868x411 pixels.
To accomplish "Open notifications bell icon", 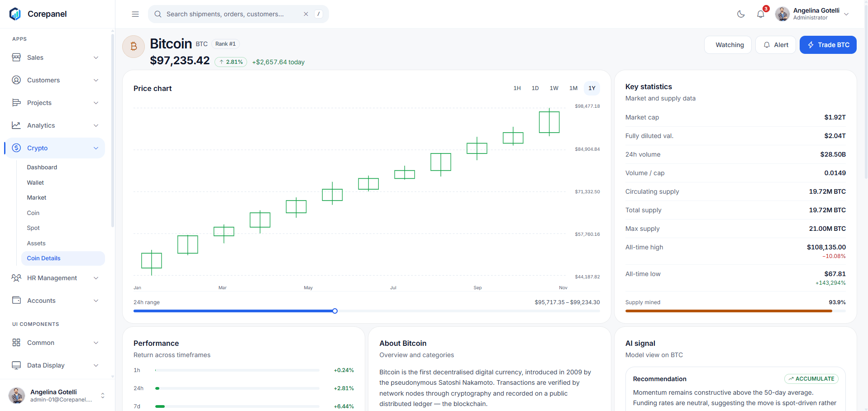I will [x=761, y=14].
